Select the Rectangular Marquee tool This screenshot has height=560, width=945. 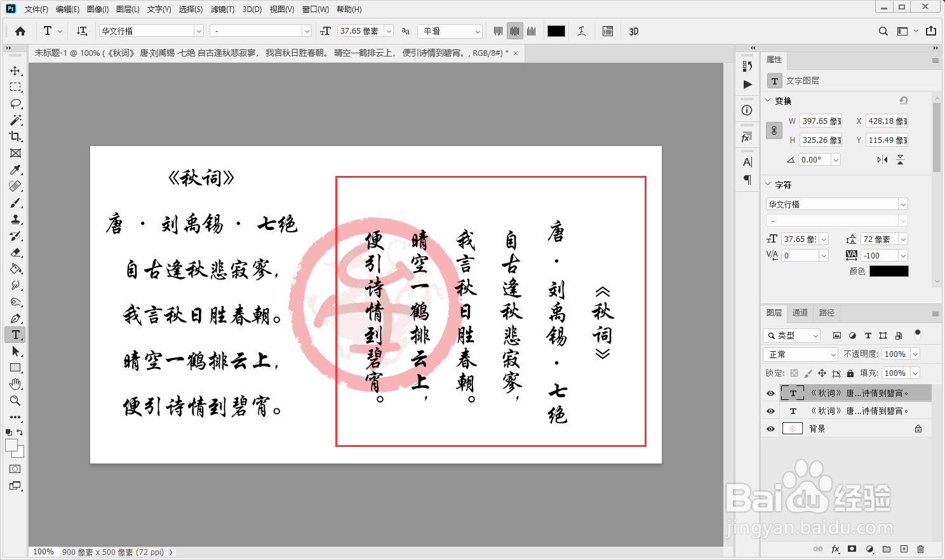(x=15, y=87)
